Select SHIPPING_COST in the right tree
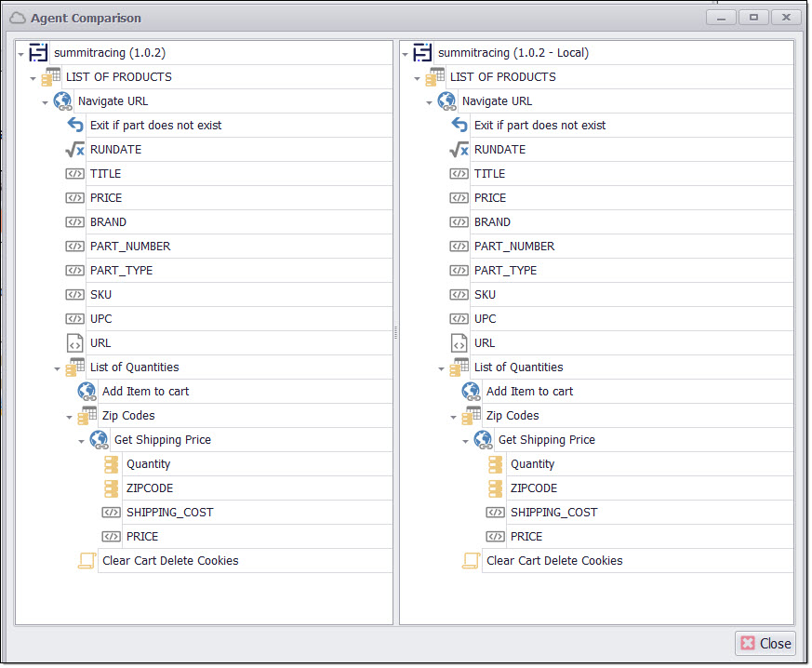This screenshot has height=668, width=812. [553, 513]
